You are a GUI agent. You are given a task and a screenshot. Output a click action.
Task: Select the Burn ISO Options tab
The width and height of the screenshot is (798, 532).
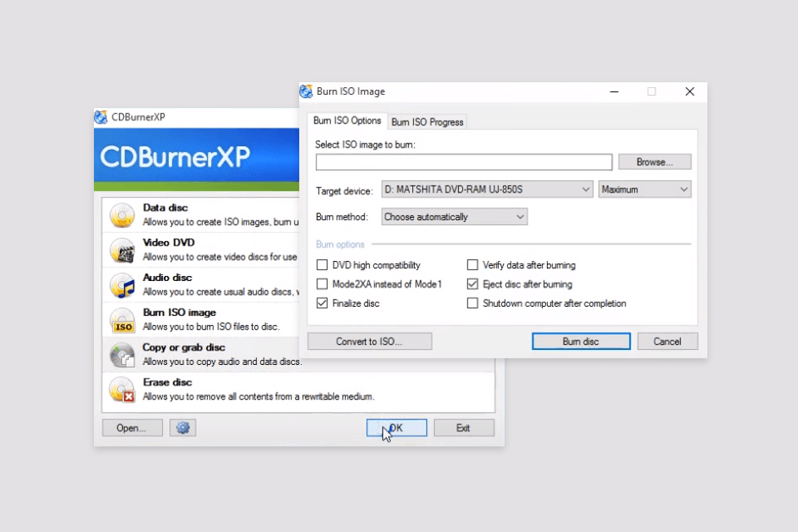click(x=347, y=121)
